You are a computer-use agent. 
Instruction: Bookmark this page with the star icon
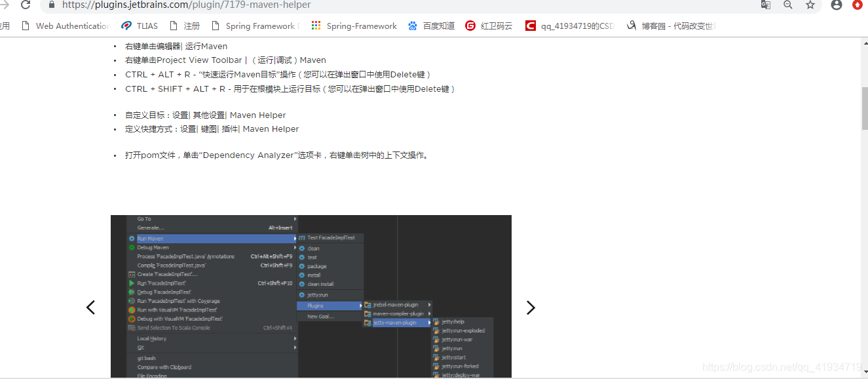[x=810, y=5]
